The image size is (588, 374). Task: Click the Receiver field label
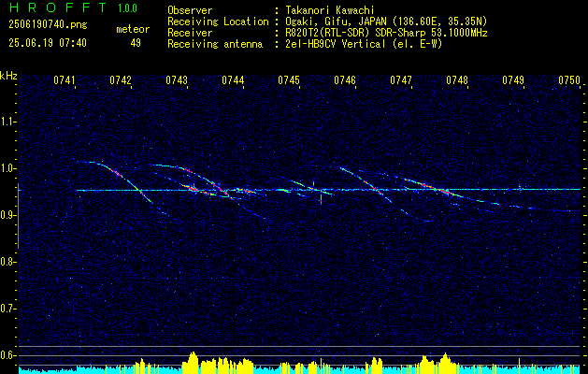pos(190,33)
